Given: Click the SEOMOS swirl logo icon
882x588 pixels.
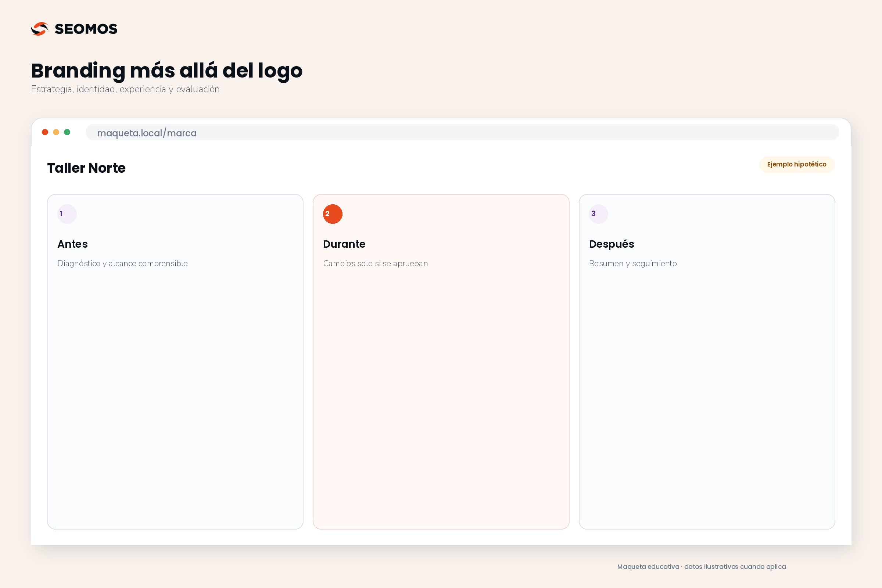Looking at the screenshot, I should tap(40, 29).
